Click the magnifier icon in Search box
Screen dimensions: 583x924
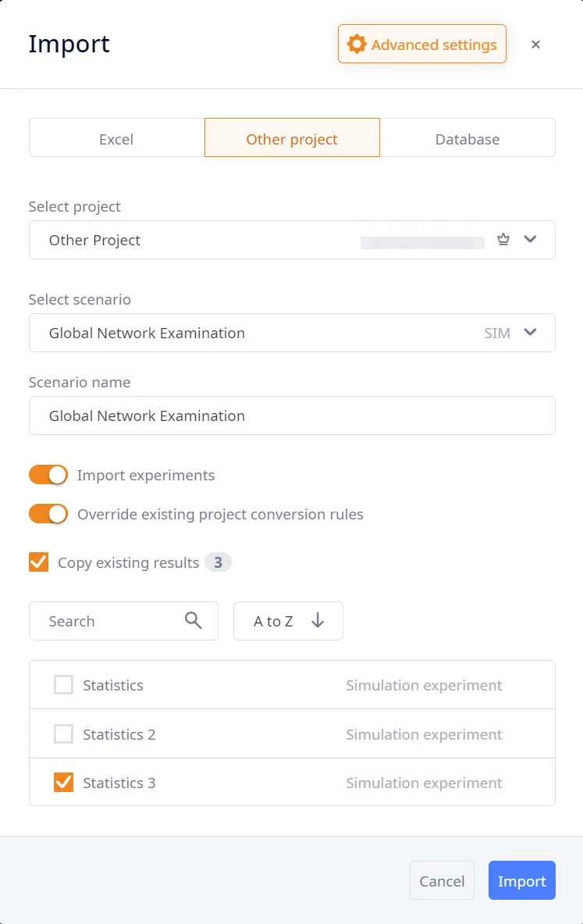point(194,621)
